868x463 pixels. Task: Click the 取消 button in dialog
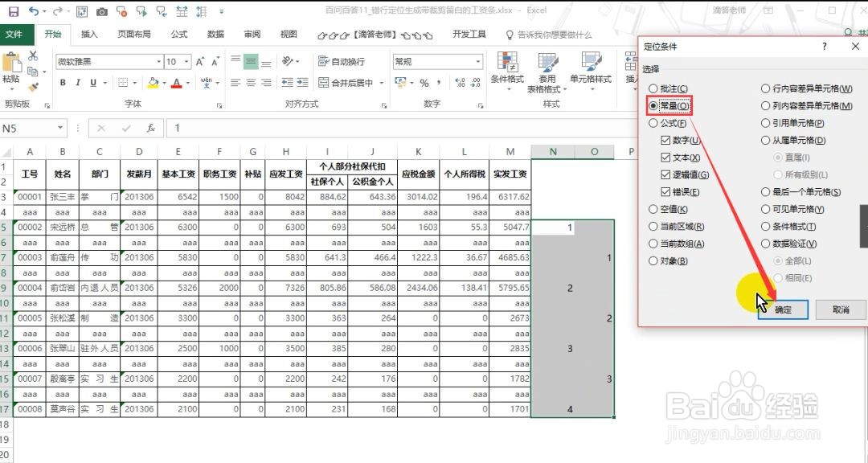(841, 310)
